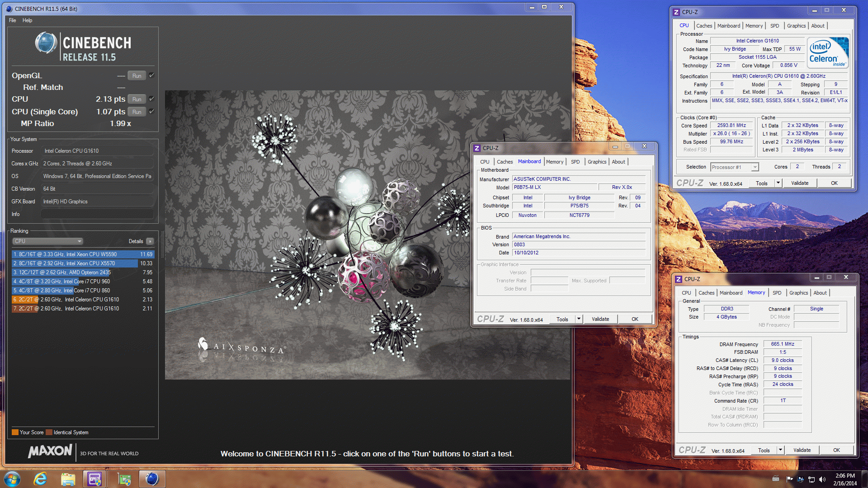868x488 pixels.
Task: Toggle the OpenGL test checkbox
Action: [152, 75]
